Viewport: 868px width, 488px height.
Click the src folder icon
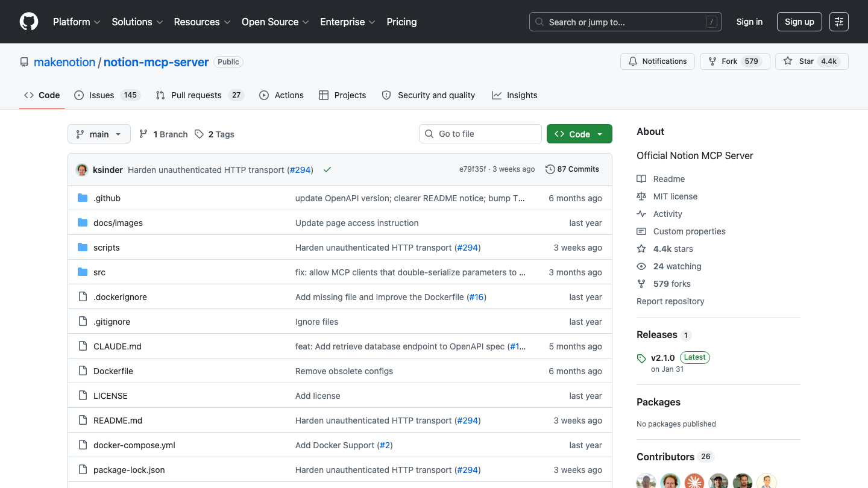(x=83, y=272)
